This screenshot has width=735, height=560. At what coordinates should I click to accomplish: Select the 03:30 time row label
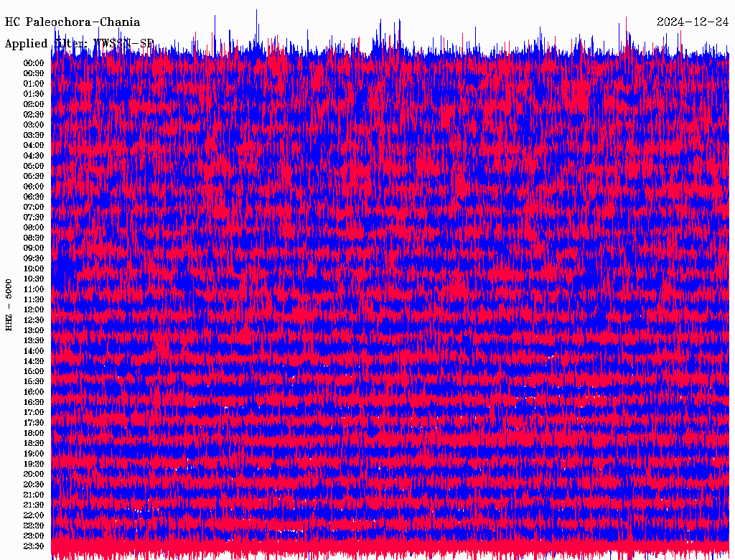[34, 136]
